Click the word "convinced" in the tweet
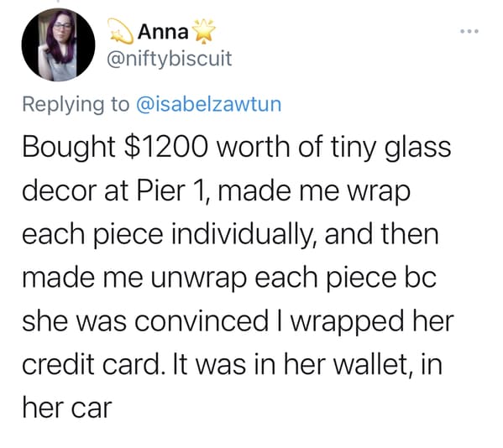 202,321
